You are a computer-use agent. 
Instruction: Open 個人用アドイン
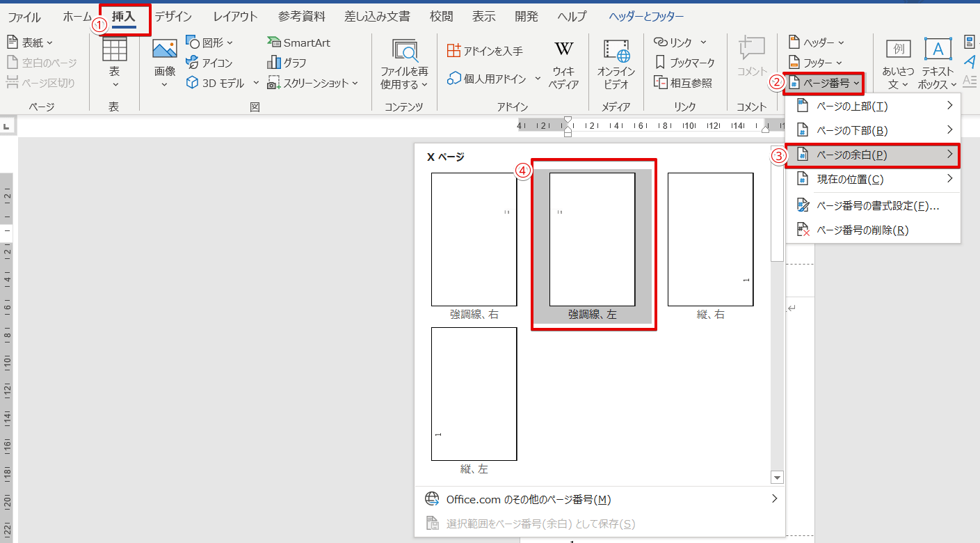click(x=486, y=79)
